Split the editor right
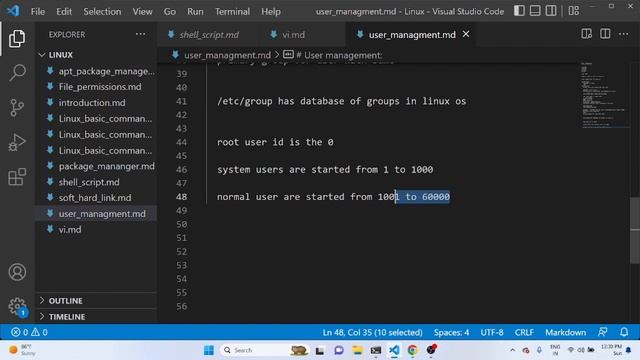The height and width of the screenshot is (360, 640). (x=605, y=34)
